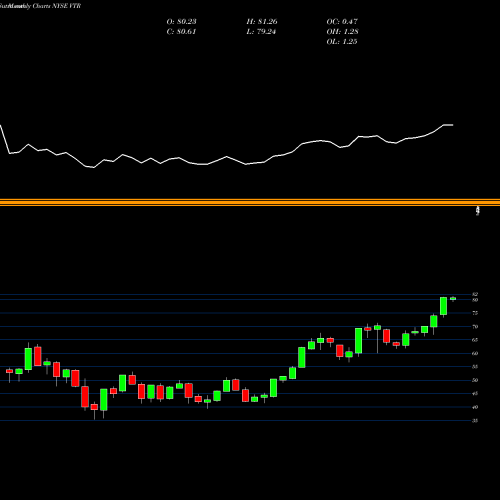Select the high value 'H: 81.26'
500x500 pixels.
(262, 22)
